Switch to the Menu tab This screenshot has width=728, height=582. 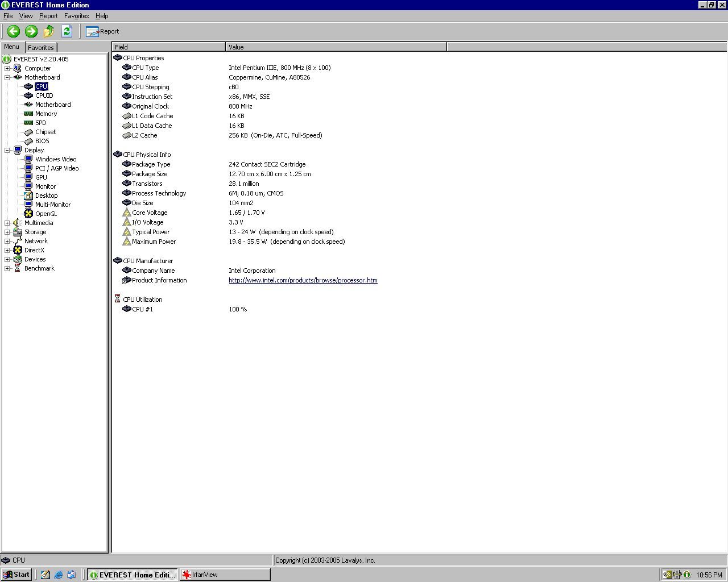point(11,47)
